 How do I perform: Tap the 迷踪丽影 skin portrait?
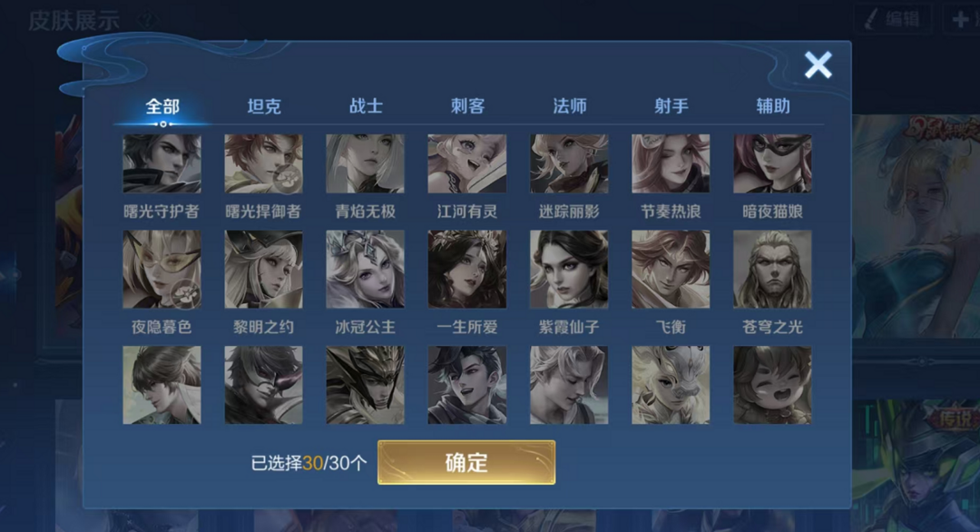point(569,163)
